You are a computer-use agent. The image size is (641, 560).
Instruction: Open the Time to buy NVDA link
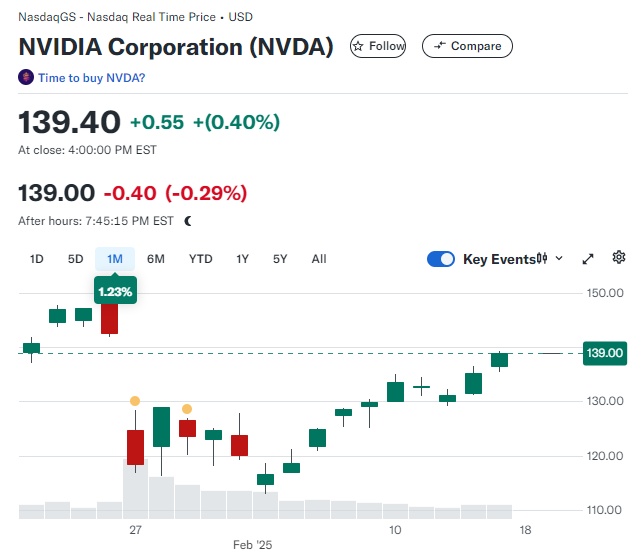click(91, 77)
